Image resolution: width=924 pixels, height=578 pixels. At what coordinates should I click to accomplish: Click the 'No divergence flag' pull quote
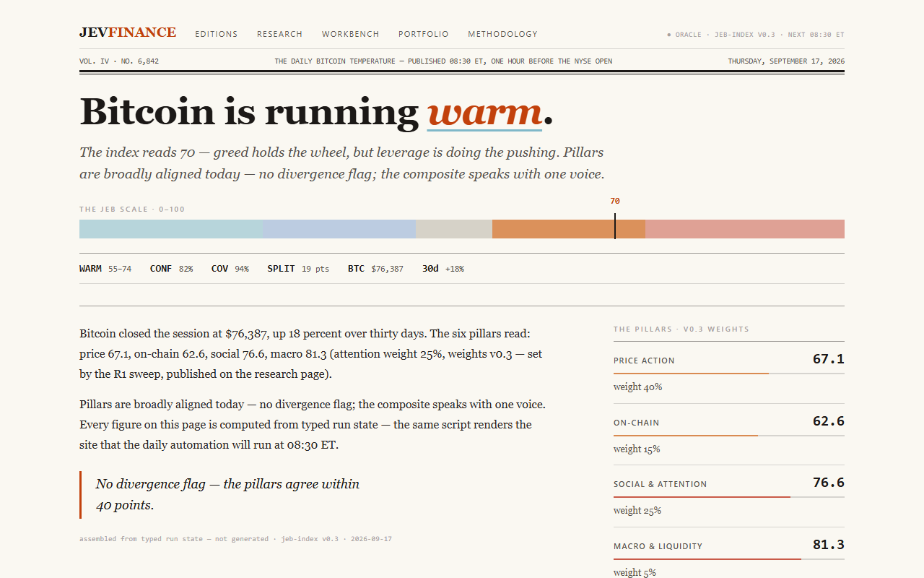pyautogui.click(x=227, y=495)
